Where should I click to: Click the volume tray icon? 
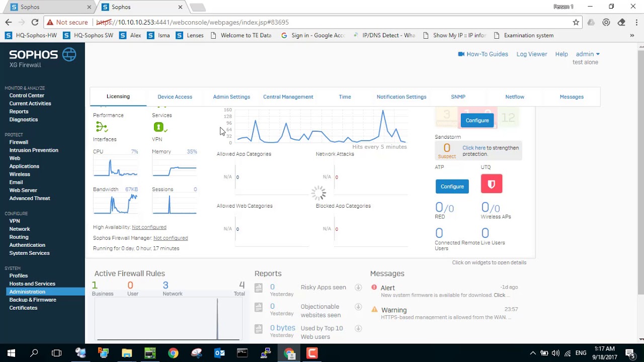(556, 353)
